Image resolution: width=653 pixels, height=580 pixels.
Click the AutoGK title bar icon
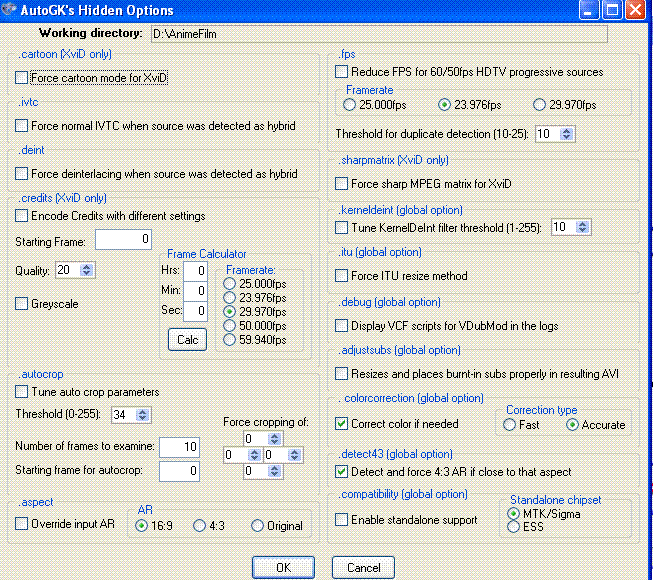coord(8,9)
